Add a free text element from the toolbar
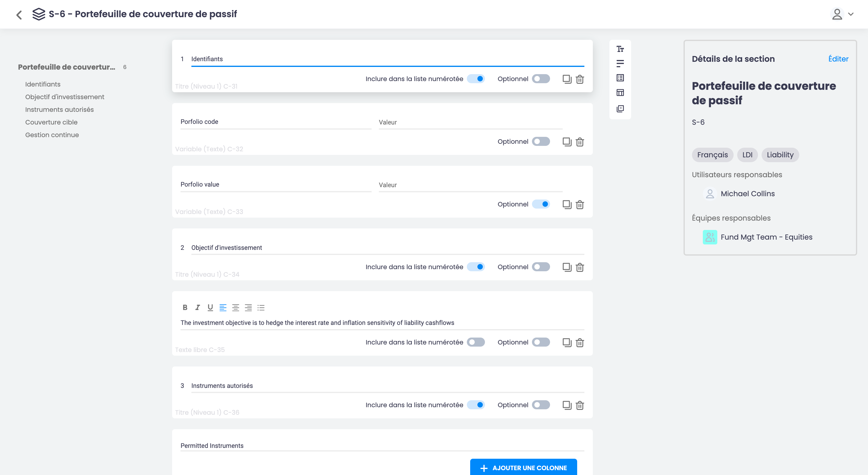The image size is (868, 475). click(x=620, y=63)
